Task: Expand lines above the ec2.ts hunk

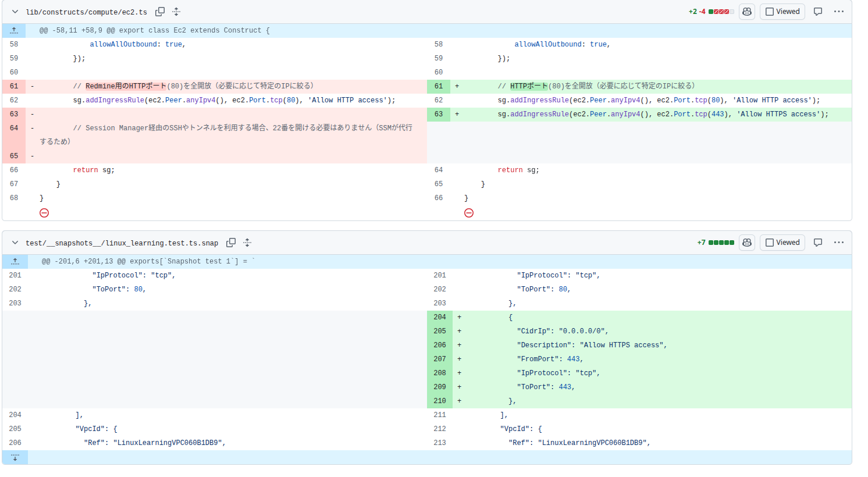Action: (x=14, y=30)
